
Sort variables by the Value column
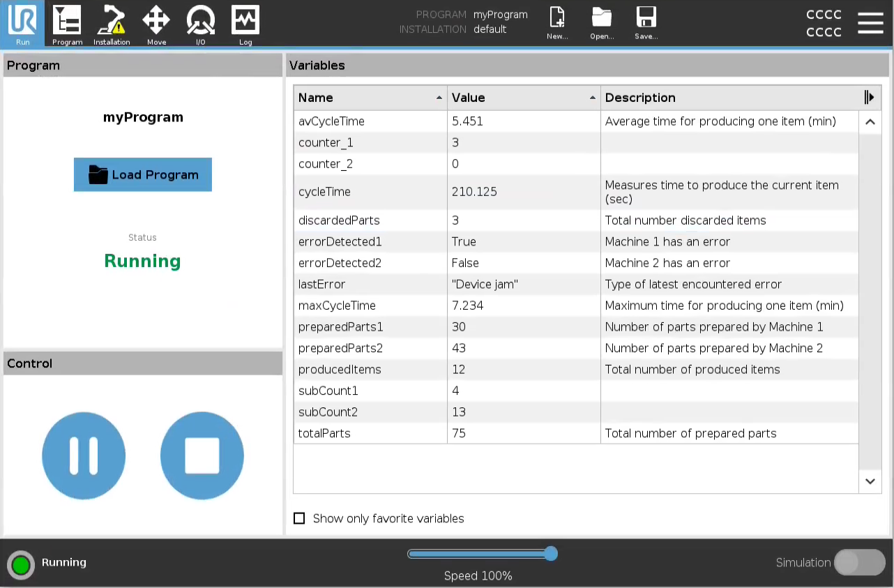click(x=524, y=98)
